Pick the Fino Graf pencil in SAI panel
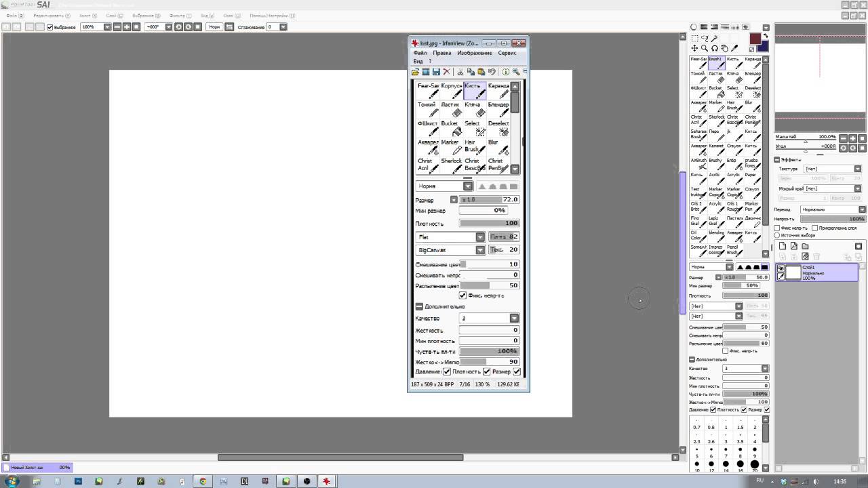The image size is (868, 488). tap(698, 222)
